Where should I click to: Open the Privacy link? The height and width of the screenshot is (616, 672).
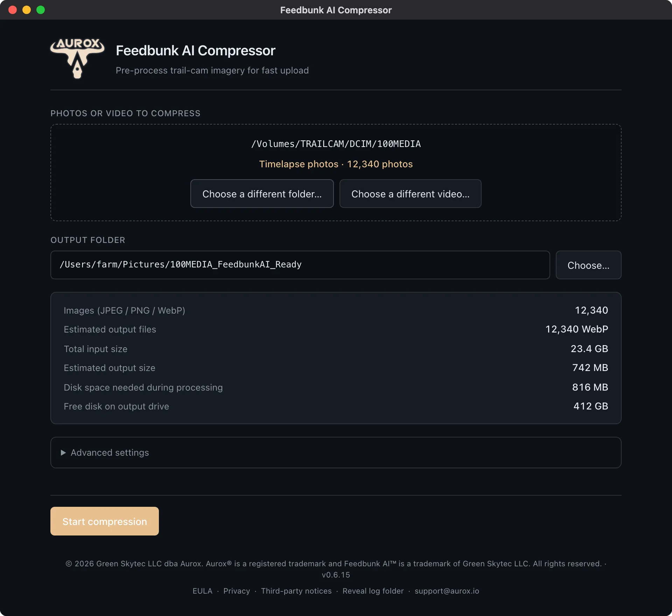point(237,591)
